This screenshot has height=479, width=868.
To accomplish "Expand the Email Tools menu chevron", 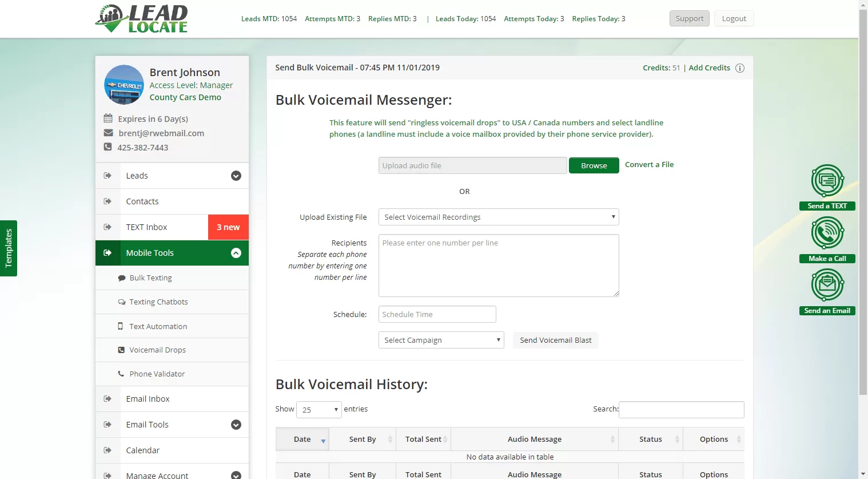I will pos(236,425).
